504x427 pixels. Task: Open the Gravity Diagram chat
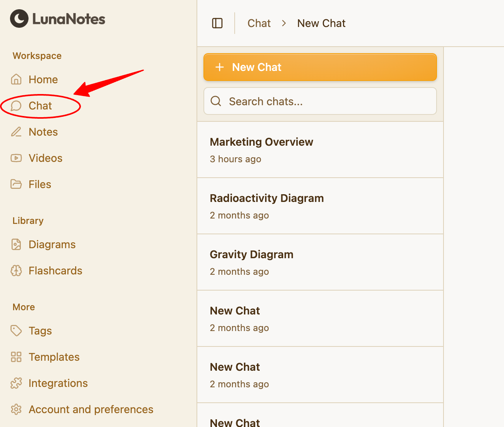pyautogui.click(x=320, y=262)
